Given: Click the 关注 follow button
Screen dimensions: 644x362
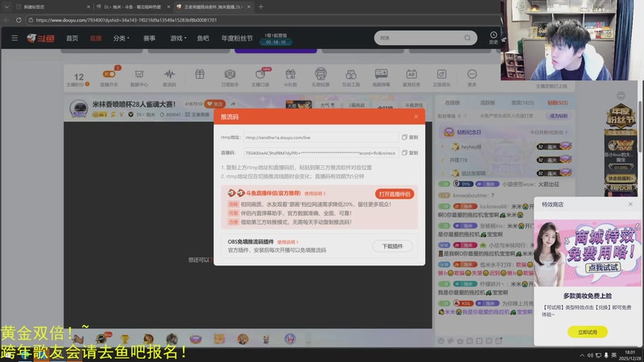Looking at the screenshot, I should pyautogui.click(x=215, y=105).
